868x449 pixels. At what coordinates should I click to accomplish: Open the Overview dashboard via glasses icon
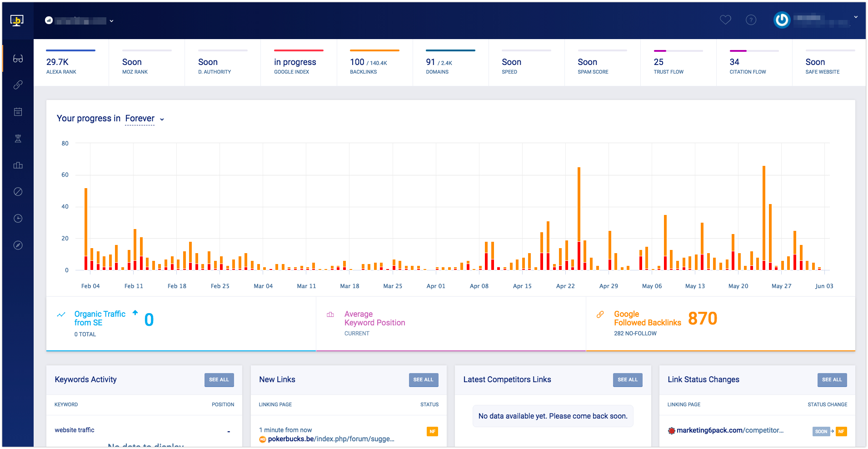18,58
